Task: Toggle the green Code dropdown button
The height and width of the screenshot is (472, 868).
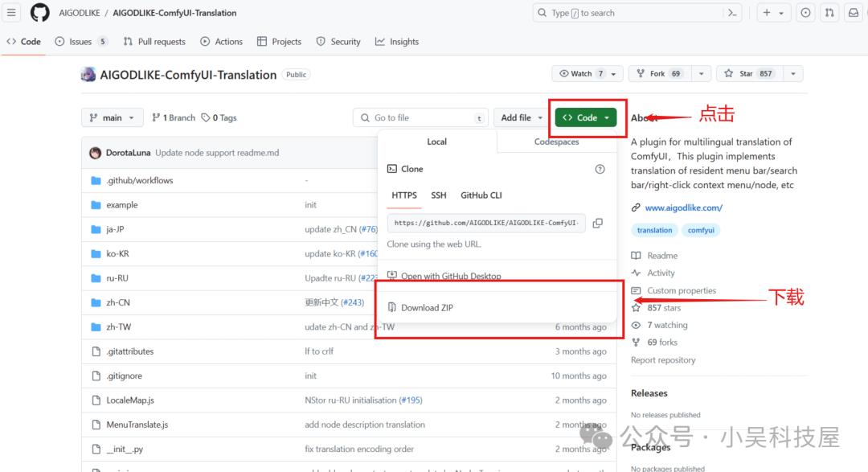Action: (586, 117)
